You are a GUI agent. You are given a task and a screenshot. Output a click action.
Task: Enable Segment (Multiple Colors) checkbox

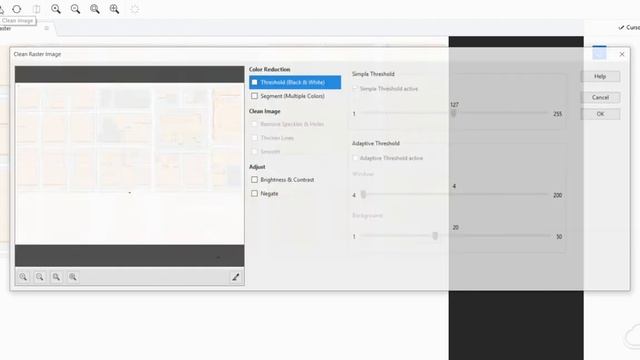click(254, 96)
